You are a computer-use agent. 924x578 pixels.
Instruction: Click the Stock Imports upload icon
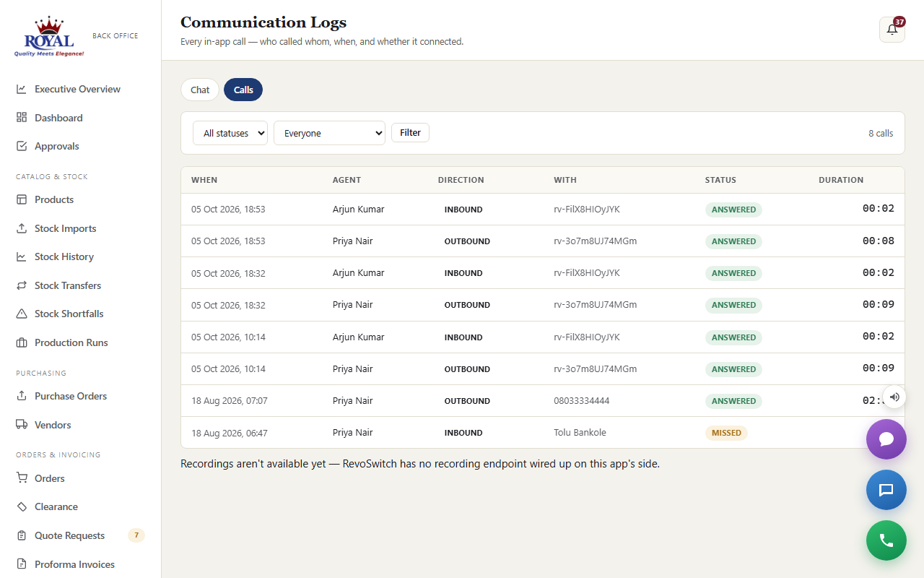22,228
